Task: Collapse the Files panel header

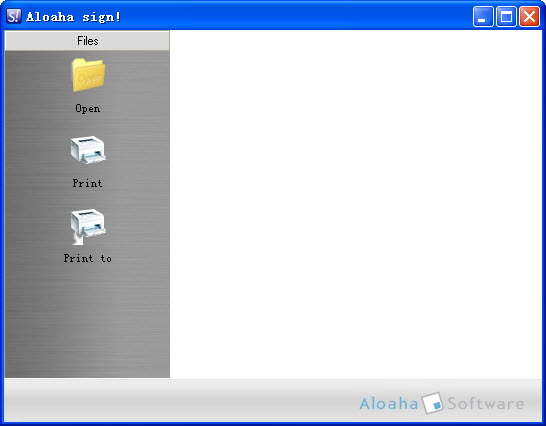Action: (x=87, y=41)
